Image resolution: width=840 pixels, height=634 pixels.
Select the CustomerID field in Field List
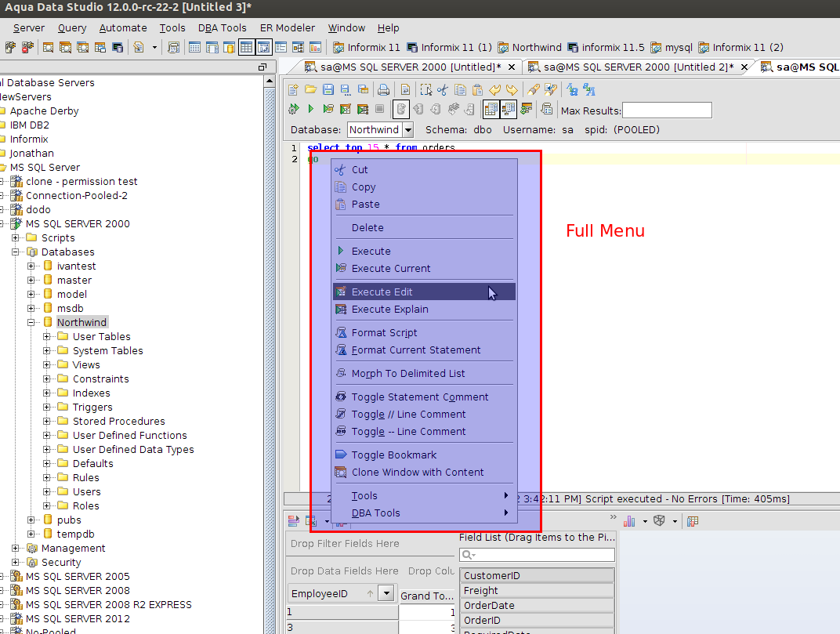point(537,575)
